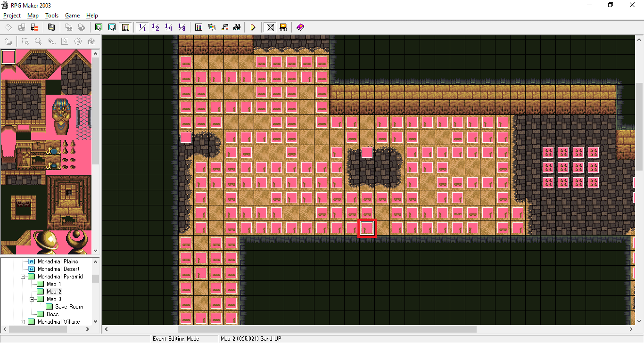Toggle the Show Title screen button
This screenshot has width=644, height=343.
283,27
